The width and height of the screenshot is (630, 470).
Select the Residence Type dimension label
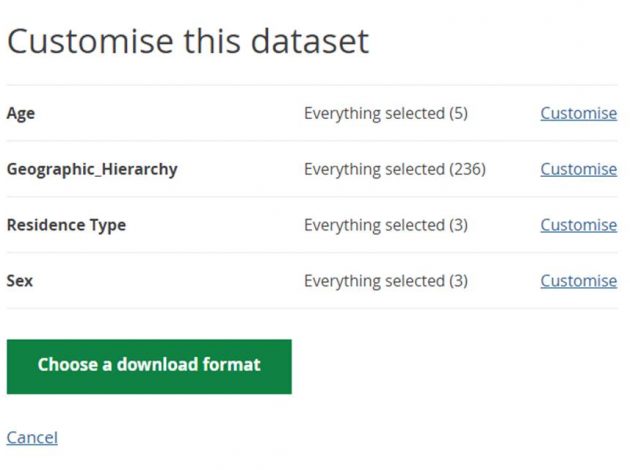[x=66, y=225]
